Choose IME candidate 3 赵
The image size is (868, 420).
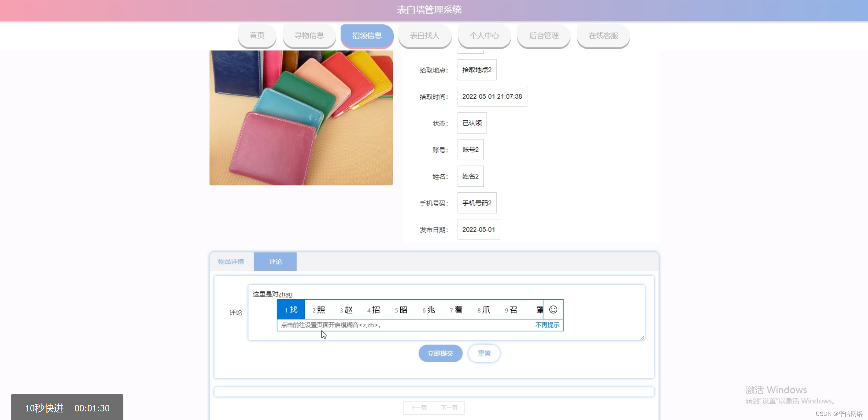click(x=346, y=310)
